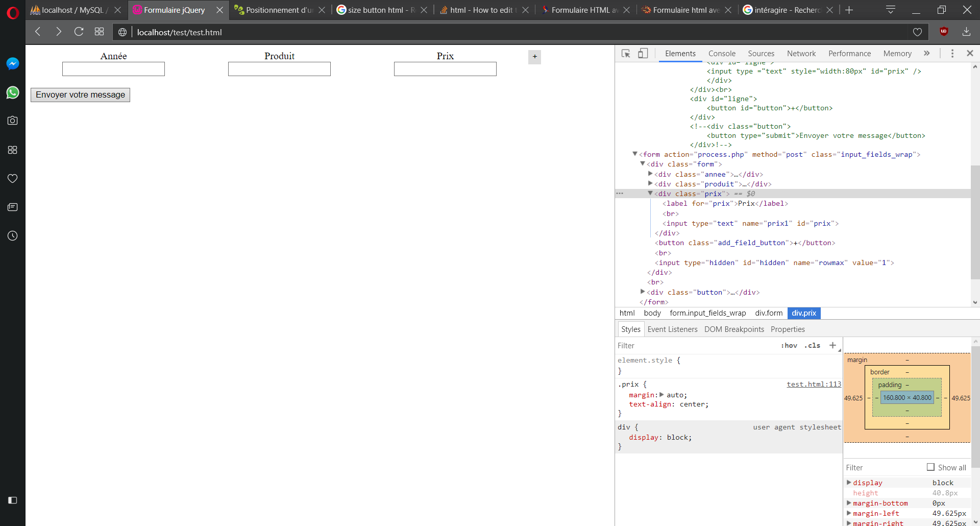Click the bookmark heart in address bar
This screenshot has height=526, width=980.
coord(917,32)
